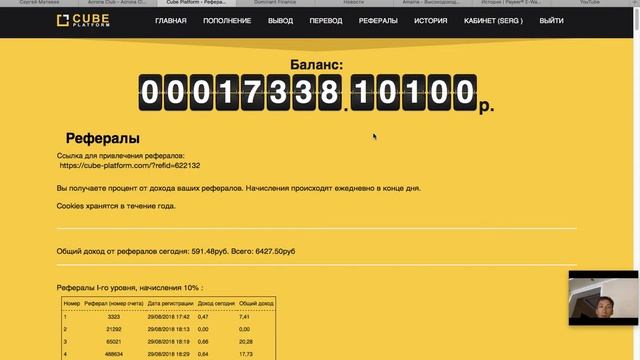Open the ВЫВОД menu item
This screenshot has width=640, height=360.
[x=280, y=21]
